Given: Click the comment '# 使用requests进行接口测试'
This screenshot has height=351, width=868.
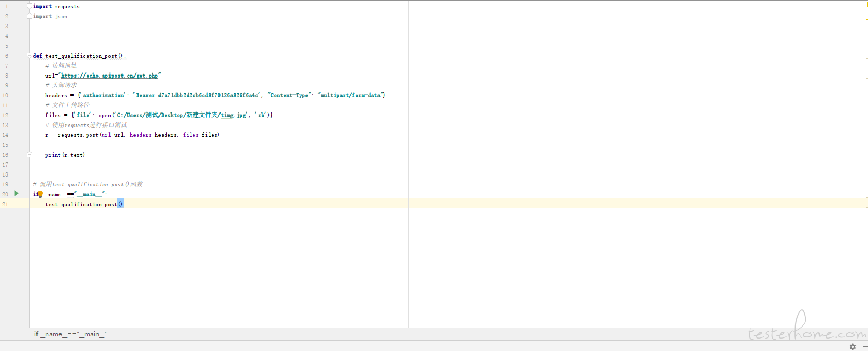Looking at the screenshot, I should tap(86, 125).
